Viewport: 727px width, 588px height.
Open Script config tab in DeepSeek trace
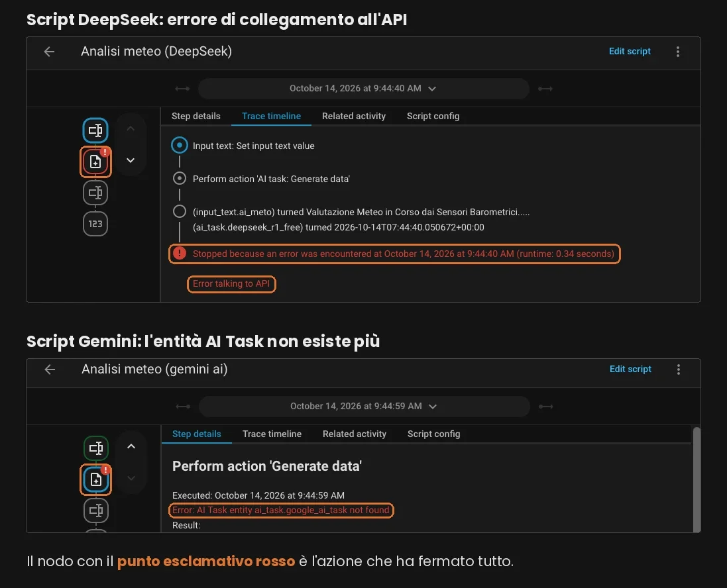click(x=433, y=117)
